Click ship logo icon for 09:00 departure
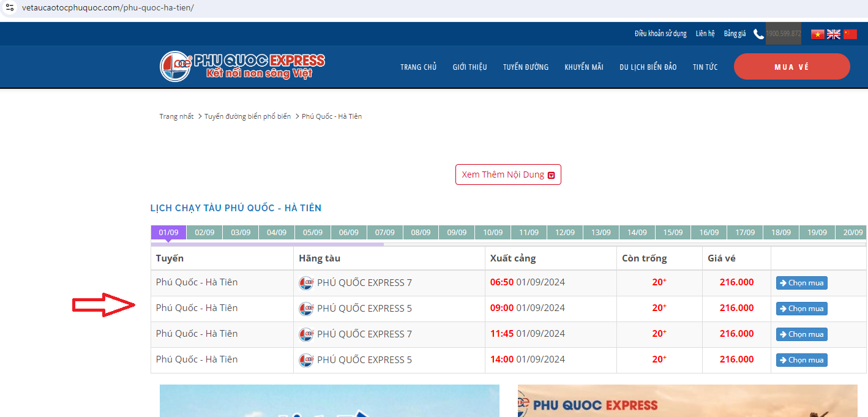Image resolution: width=868 pixels, height=417 pixels. tap(306, 309)
